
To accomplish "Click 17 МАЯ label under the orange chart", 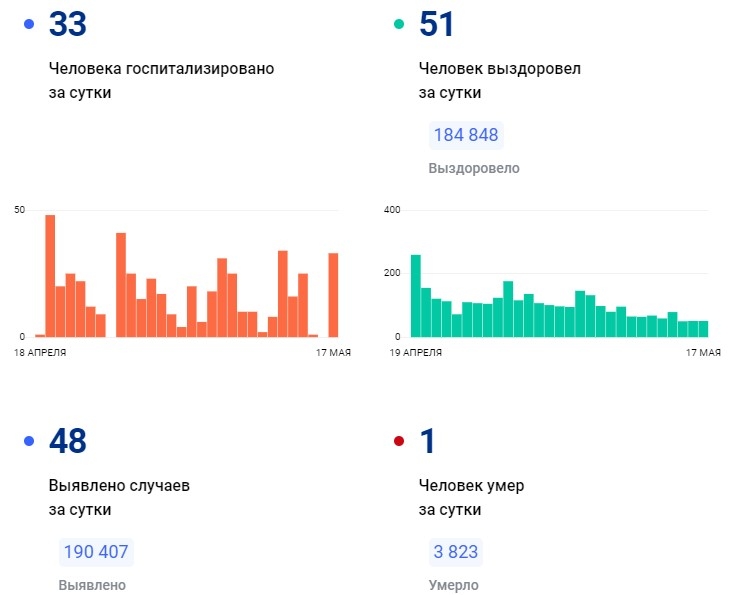I will (327, 352).
